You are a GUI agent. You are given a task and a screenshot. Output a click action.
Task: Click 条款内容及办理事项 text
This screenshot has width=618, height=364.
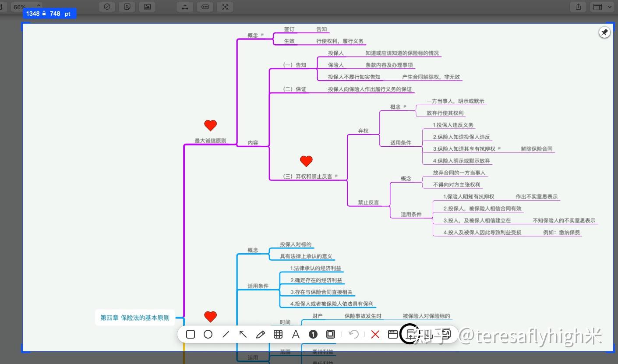point(389,65)
